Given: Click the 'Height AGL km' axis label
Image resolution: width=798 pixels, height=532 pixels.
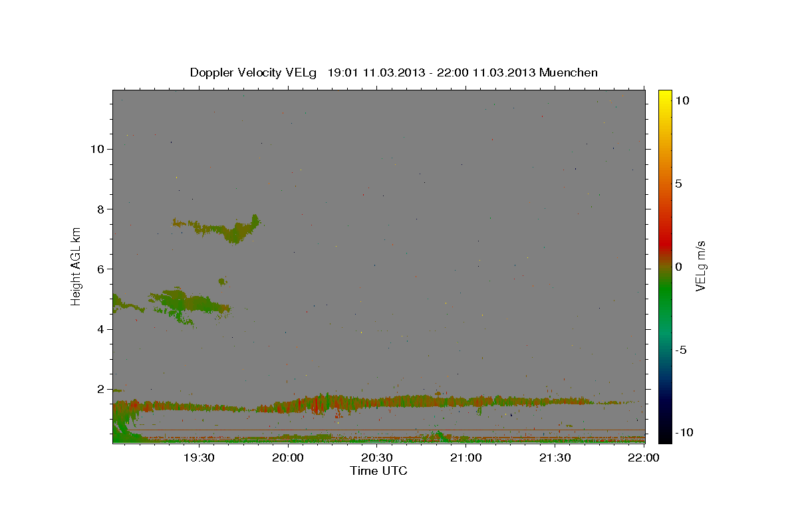Looking at the screenshot, I should pos(76,266).
